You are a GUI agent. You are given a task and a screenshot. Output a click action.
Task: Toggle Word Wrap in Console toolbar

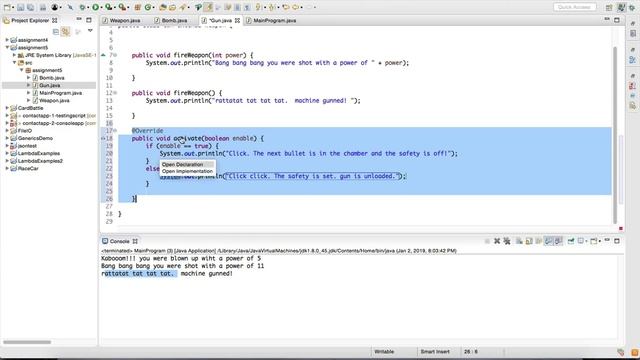tap(539, 241)
